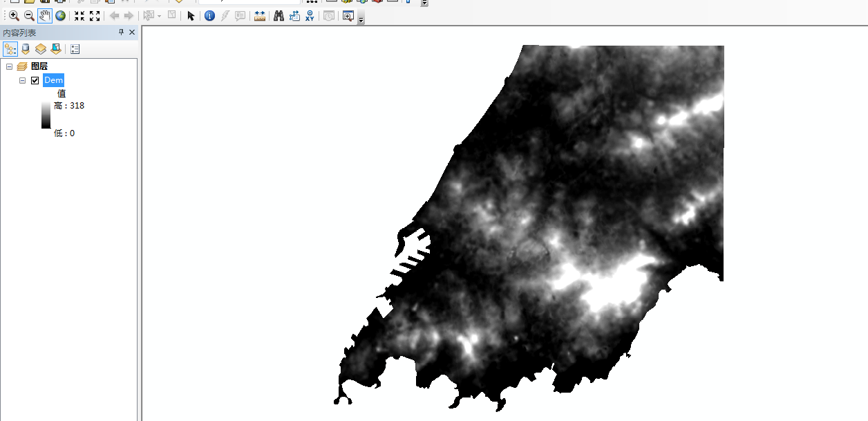868x421 pixels.
Task: Select the Identify info tool
Action: pos(209,15)
